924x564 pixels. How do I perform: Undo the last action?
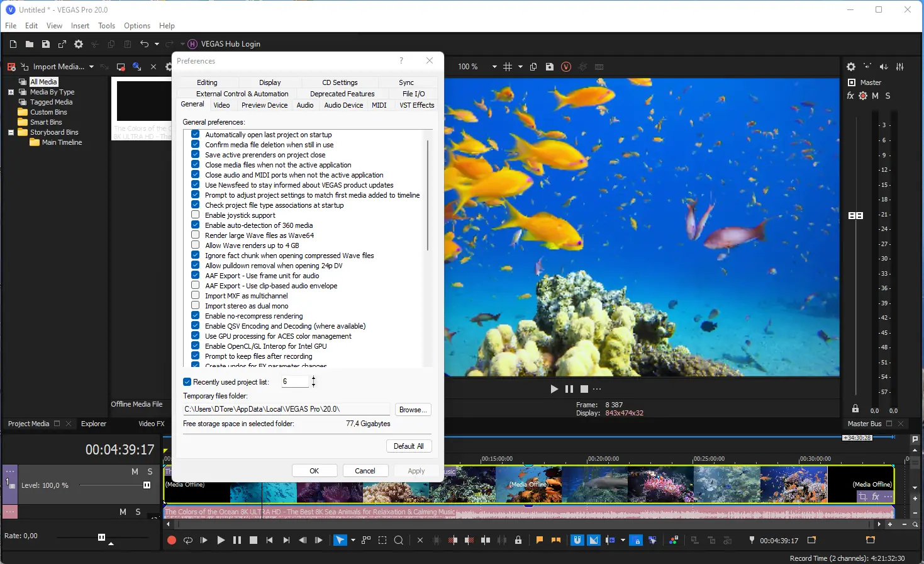point(144,44)
